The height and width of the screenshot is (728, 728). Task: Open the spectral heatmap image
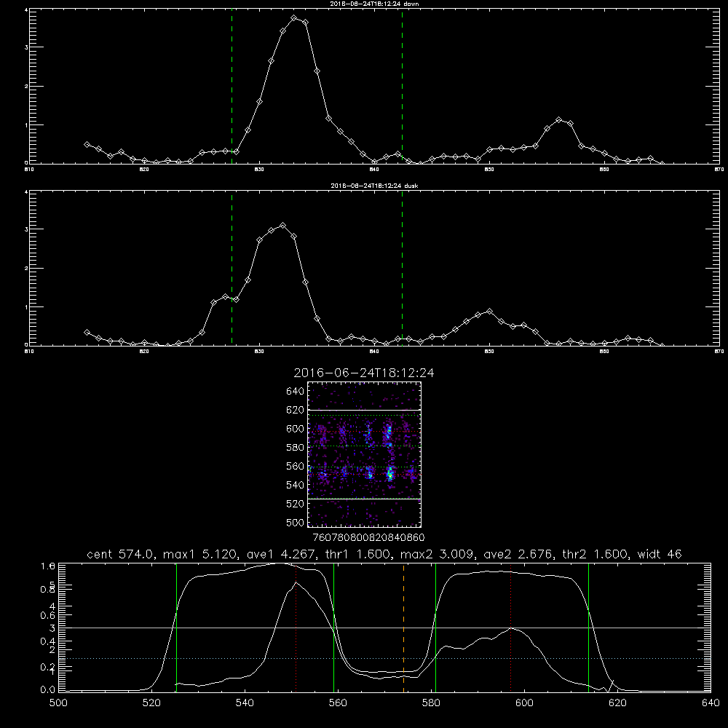(365, 454)
